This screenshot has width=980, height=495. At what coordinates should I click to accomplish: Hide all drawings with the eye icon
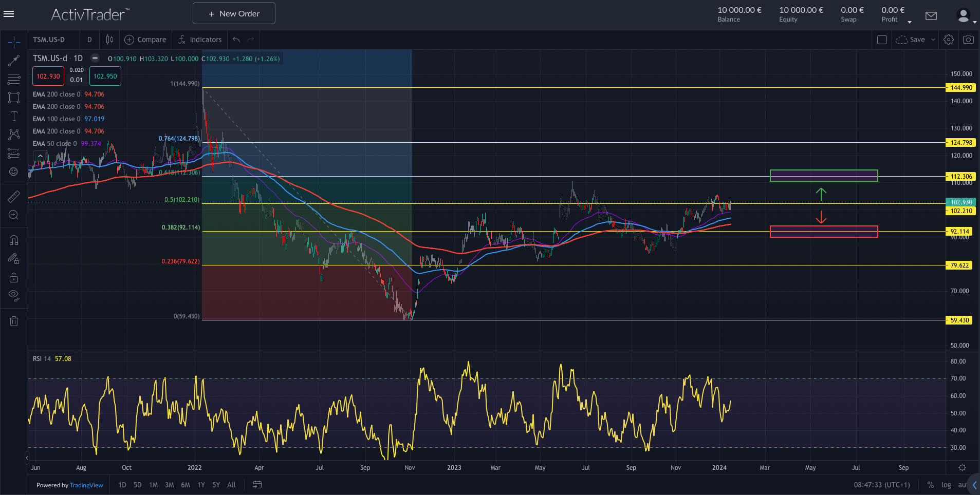click(14, 295)
